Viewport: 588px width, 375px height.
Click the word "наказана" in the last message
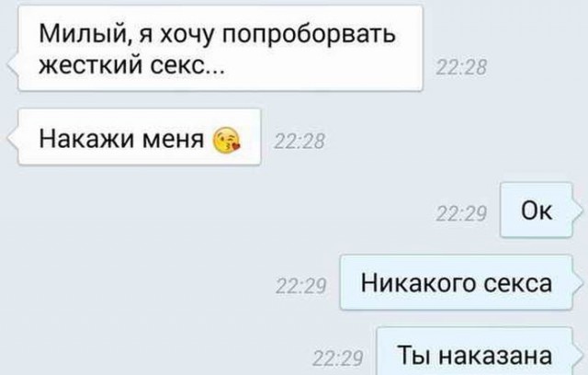coord(495,356)
